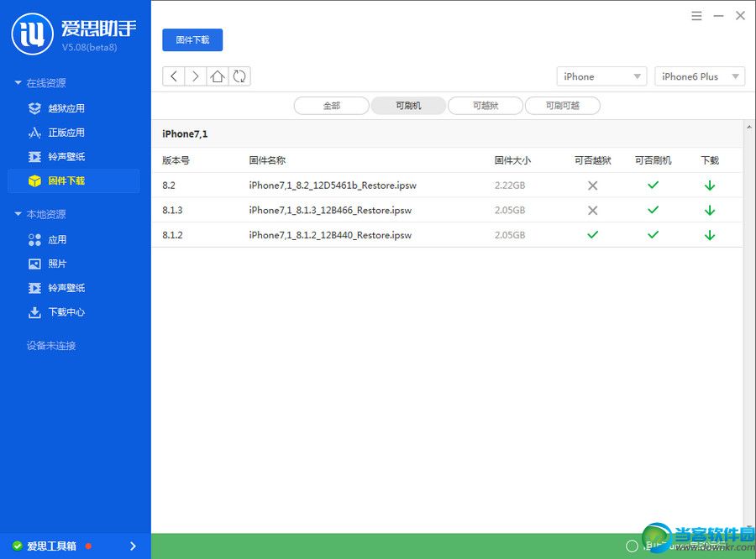Viewport: 756px width, 559px height.
Task: Open the iPhone device type dropdown
Action: [x=601, y=76]
